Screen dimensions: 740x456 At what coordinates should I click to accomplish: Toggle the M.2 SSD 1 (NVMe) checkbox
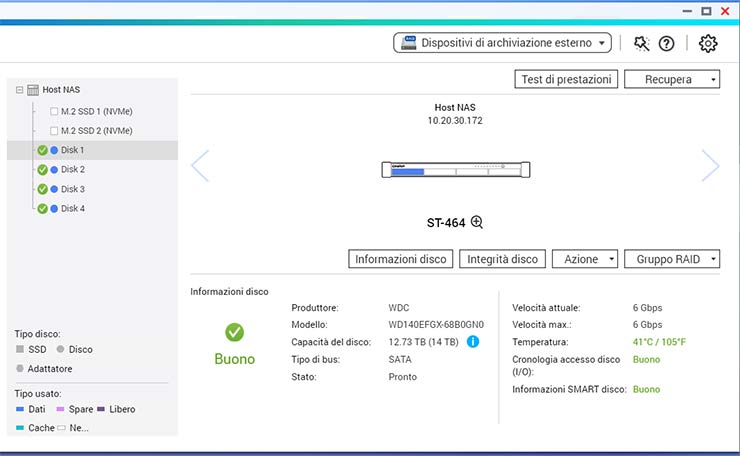54,111
